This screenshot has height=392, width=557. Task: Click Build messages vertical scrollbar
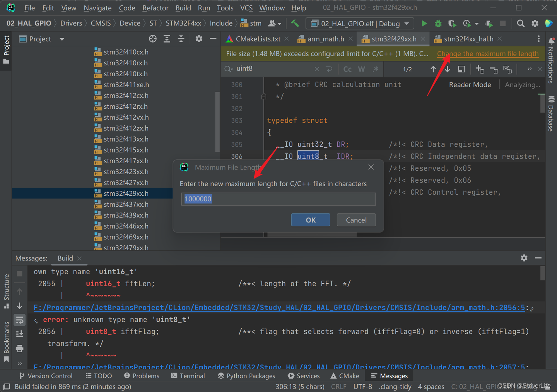[x=542, y=273]
